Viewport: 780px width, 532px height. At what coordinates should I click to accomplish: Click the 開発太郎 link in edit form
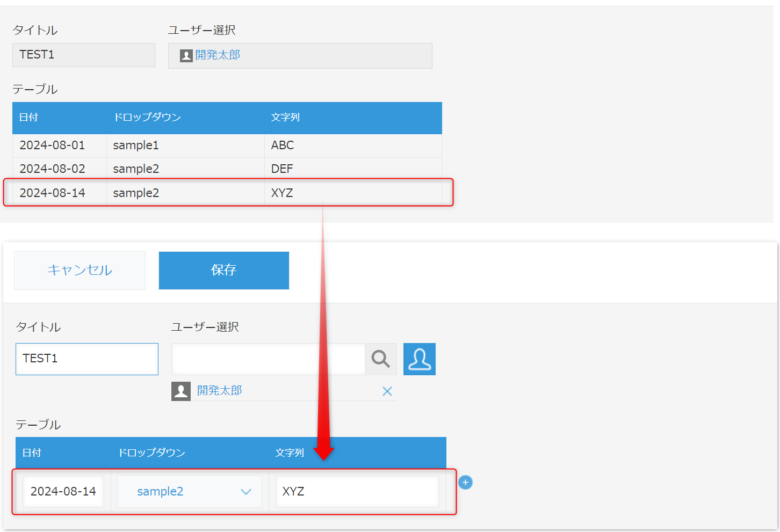220,390
